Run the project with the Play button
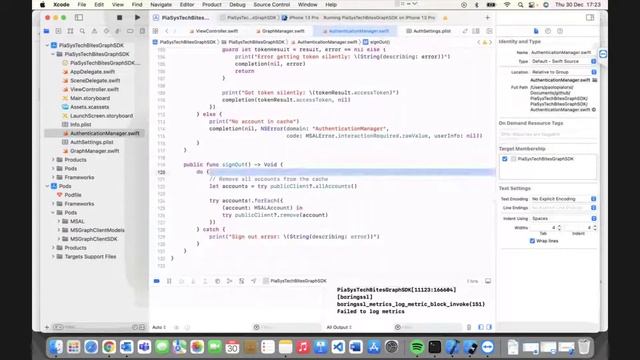Image resolution: width=640 pixels, height=360 pixels. (x=138, y=18)
